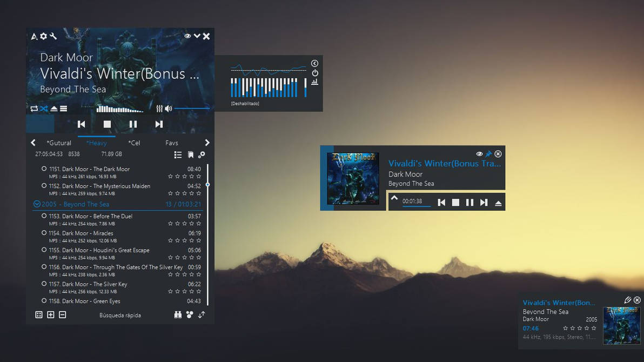Open the playlist list-view menu icon
The height and width of the screenshot is (362, 644).
(x=178, y=155)
